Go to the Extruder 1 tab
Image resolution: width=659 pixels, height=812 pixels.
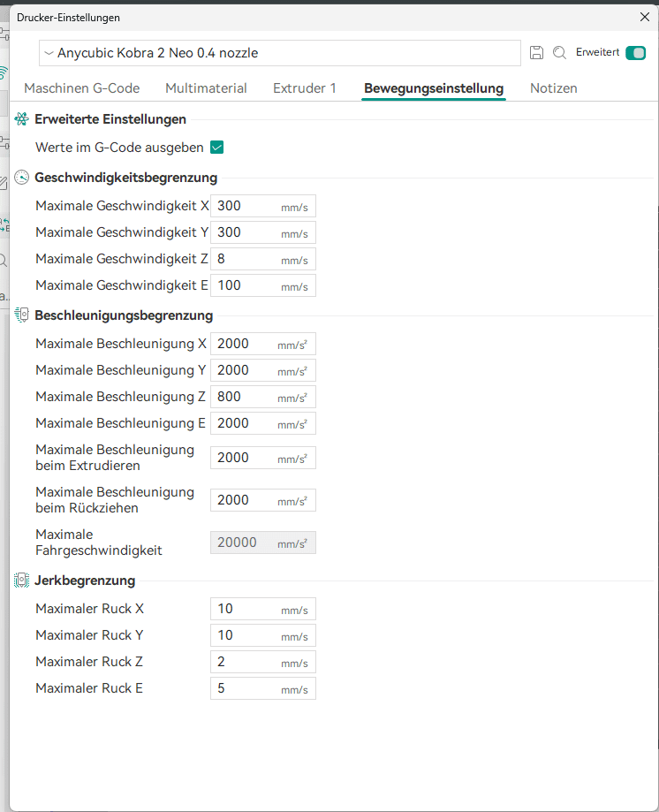(x=305, y=88)
